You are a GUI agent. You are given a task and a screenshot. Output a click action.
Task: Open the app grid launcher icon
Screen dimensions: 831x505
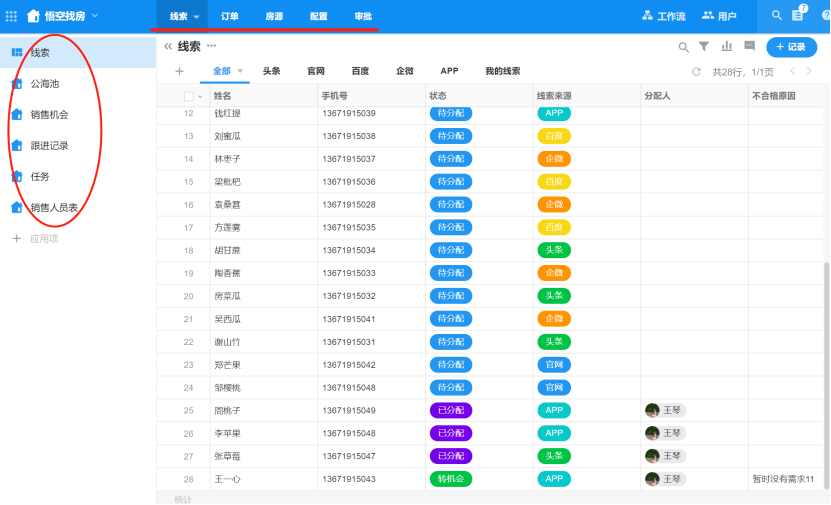[x=12, y=16]
